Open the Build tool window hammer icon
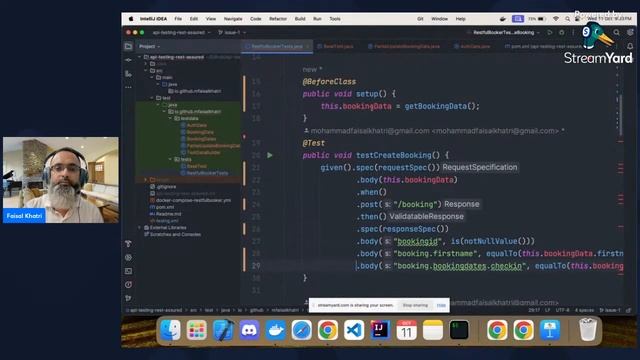Viewport: 640px width, 360px height. click(x=128, y=244)
